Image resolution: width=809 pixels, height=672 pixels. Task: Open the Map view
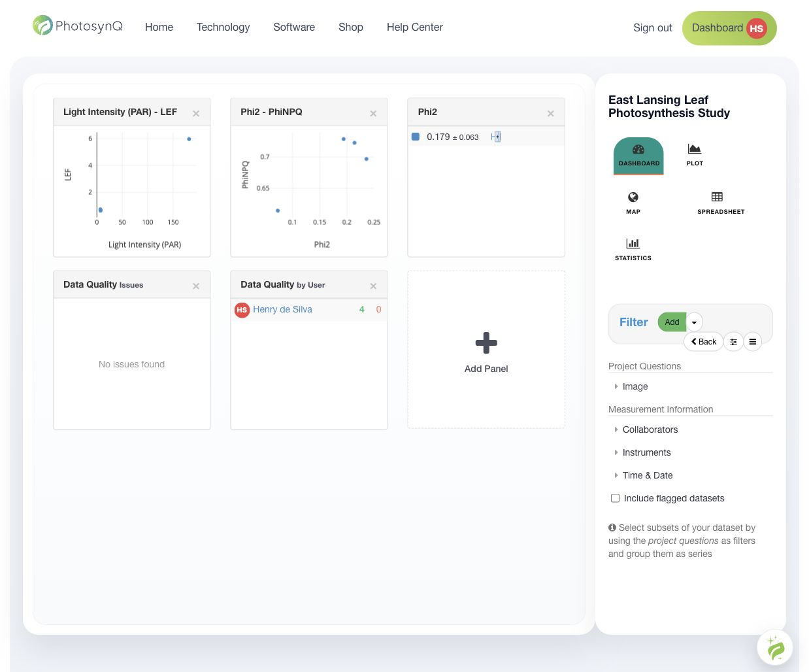coord(633,203)
